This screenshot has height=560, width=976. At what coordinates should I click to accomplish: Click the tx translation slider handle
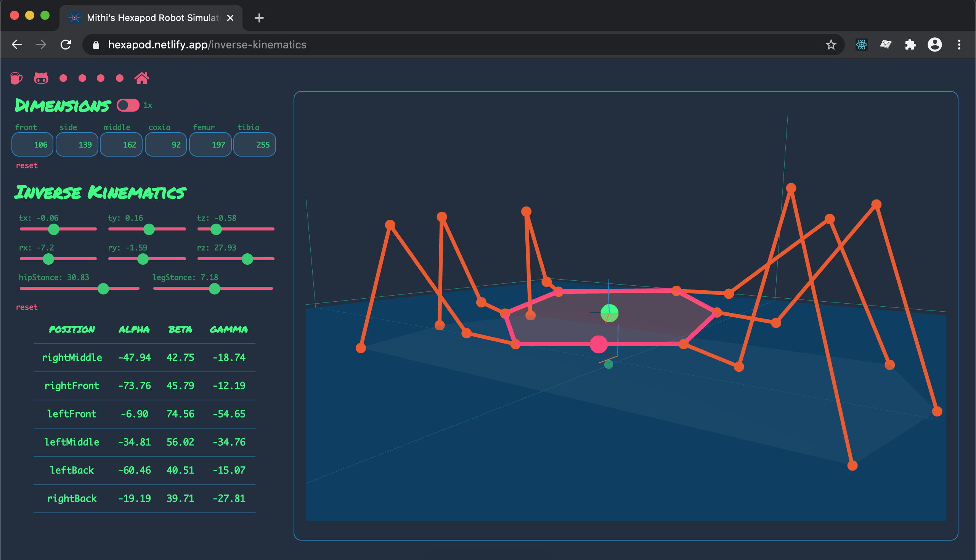point(54,229)
